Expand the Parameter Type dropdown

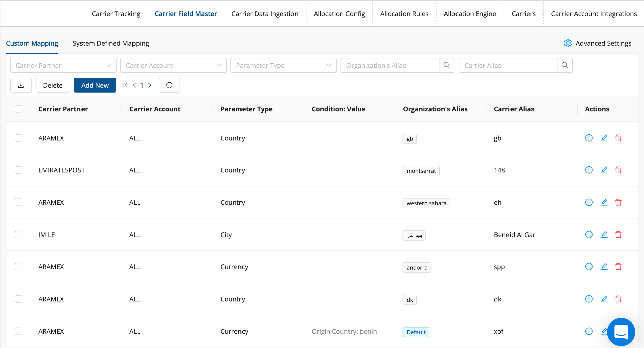[283, 65]
